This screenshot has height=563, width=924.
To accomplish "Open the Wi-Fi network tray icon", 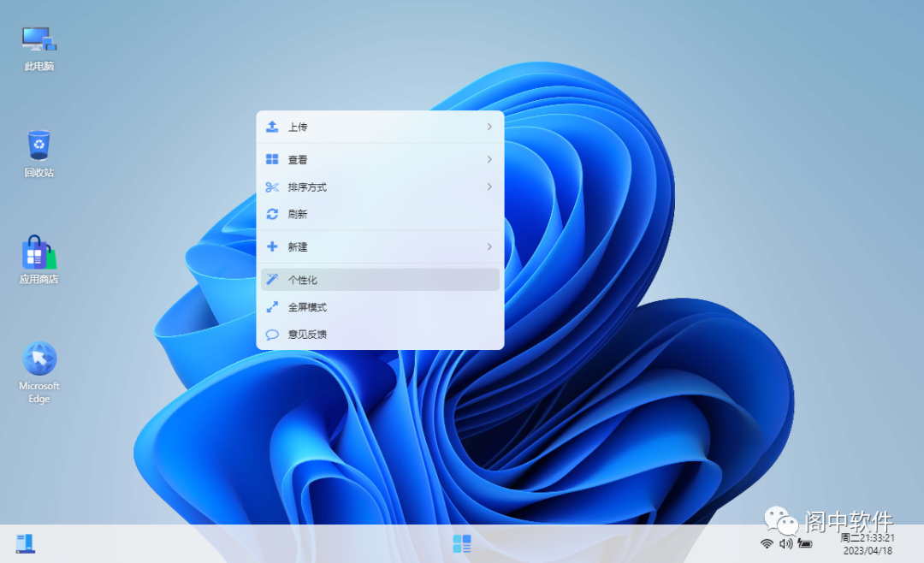I will [767, 543].
